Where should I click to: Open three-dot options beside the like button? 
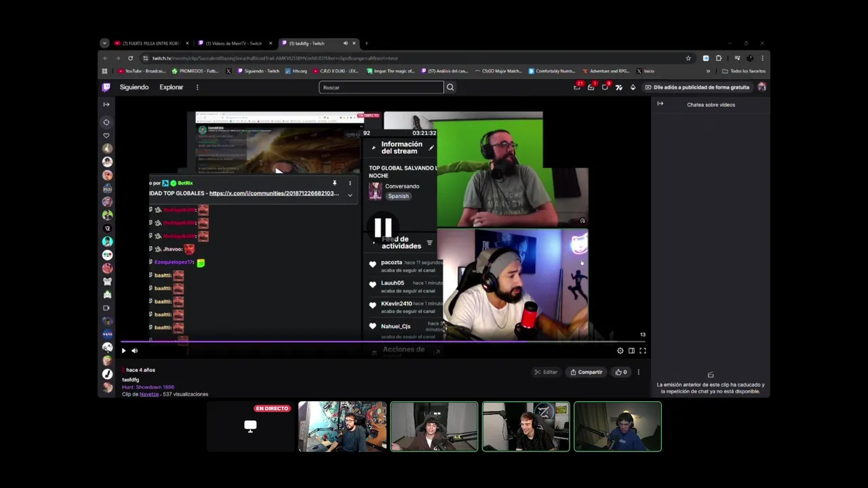(x=638, y=371)
